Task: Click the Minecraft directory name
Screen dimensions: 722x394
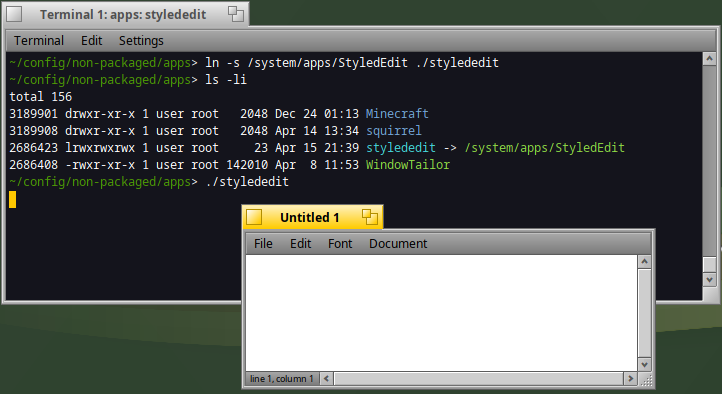Action: (397, 114)
